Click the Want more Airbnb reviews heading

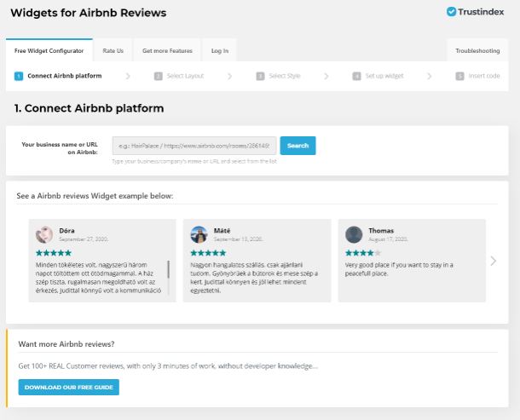pos(66,344)
